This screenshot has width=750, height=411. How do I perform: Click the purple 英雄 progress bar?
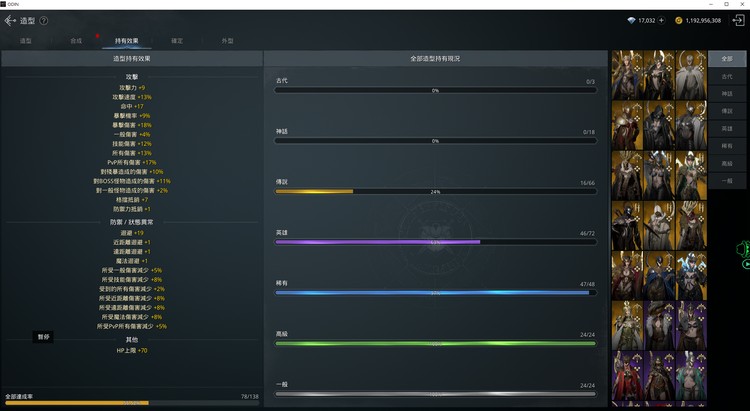(435, 242)
